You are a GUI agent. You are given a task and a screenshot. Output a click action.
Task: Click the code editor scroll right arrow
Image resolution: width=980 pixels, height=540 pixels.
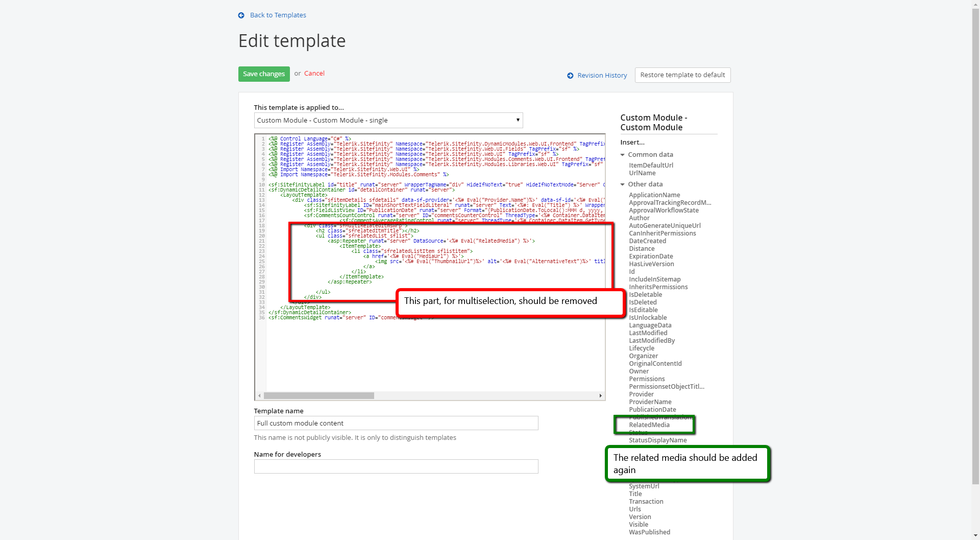(x=600, y=396)
